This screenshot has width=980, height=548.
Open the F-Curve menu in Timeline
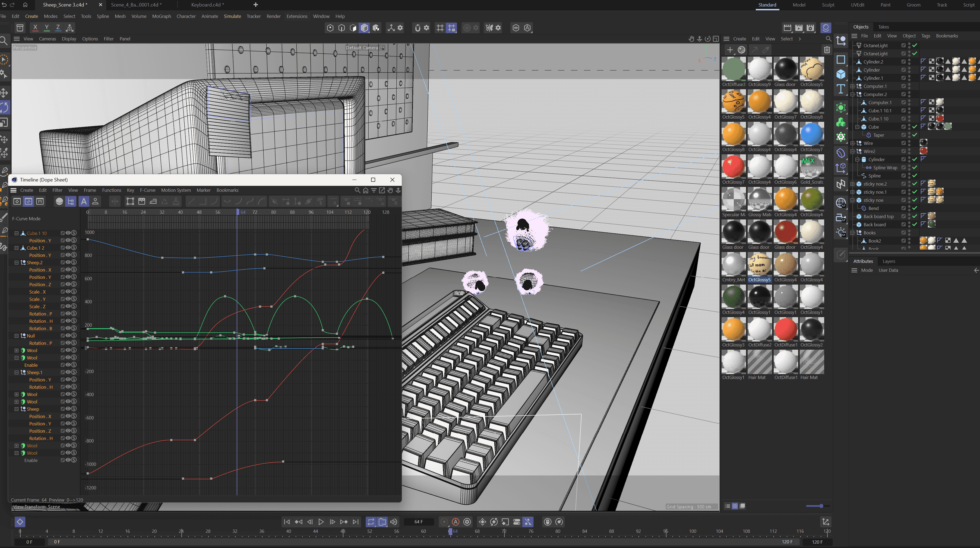tap(147, 190)
